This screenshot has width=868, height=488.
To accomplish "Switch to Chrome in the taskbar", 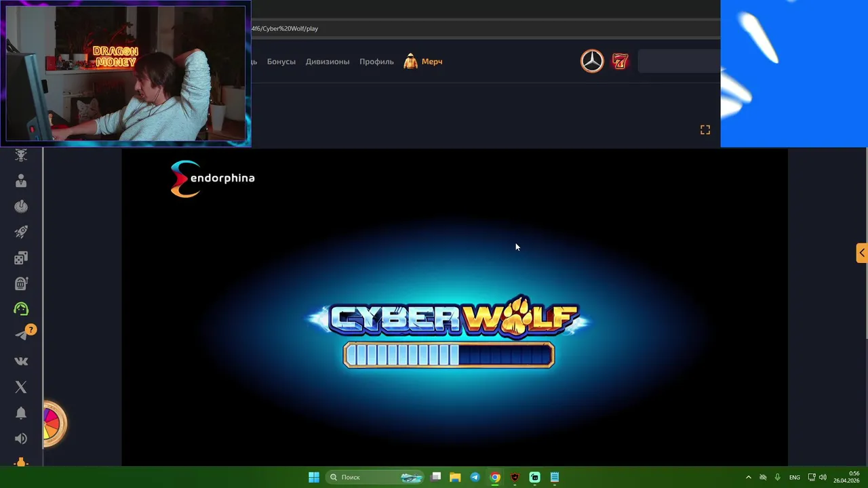I will point(495,477).
